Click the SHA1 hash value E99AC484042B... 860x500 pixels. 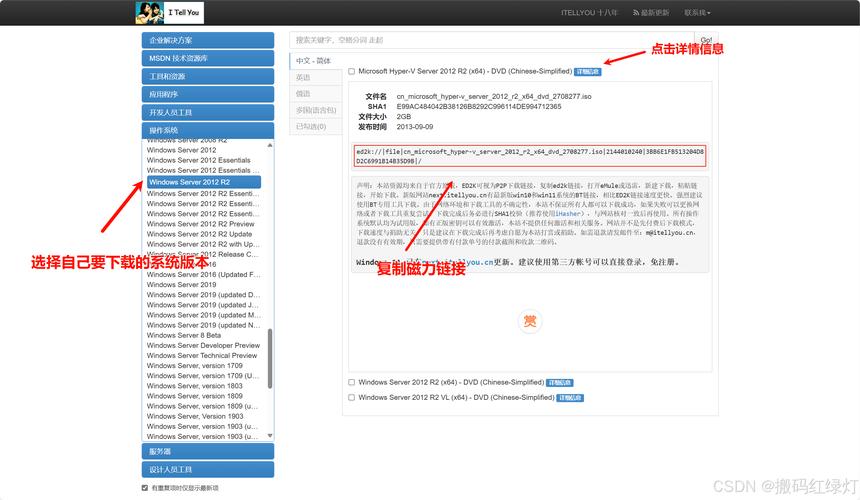pyautogui.click(x=479, y=106)
